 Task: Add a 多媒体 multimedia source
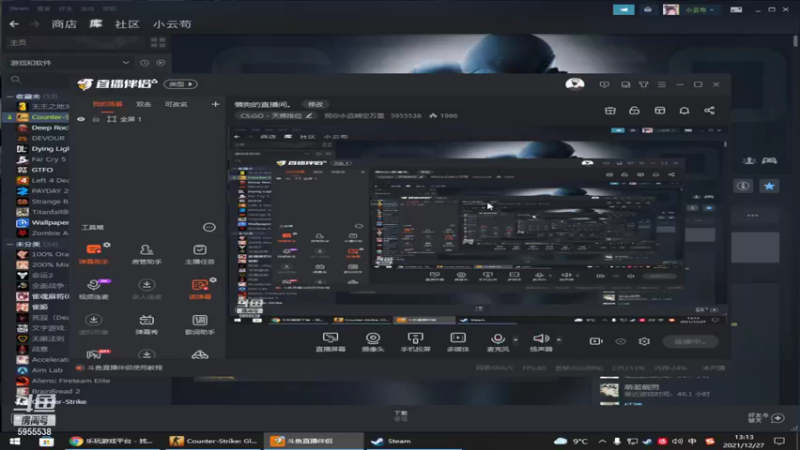click(x=458, y=342)
